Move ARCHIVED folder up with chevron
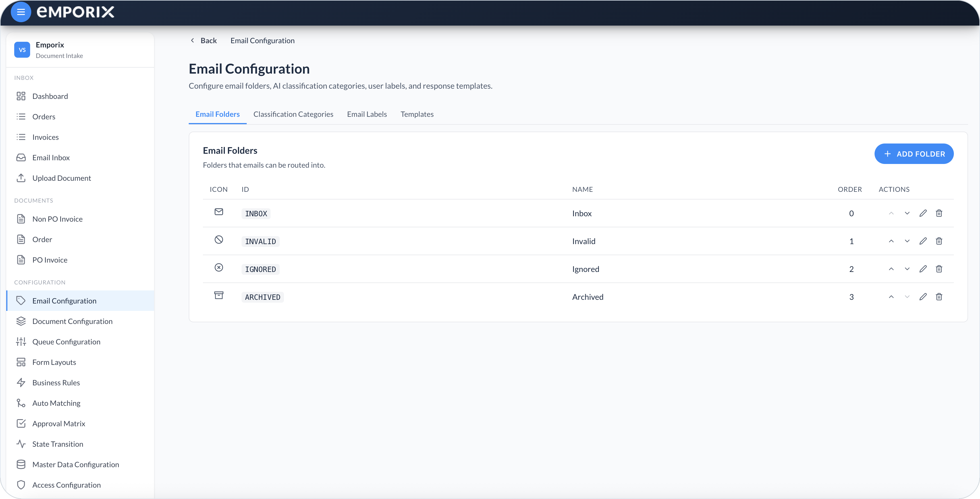The width and height of the screenshot is (980, 499). tap(891, 297)
